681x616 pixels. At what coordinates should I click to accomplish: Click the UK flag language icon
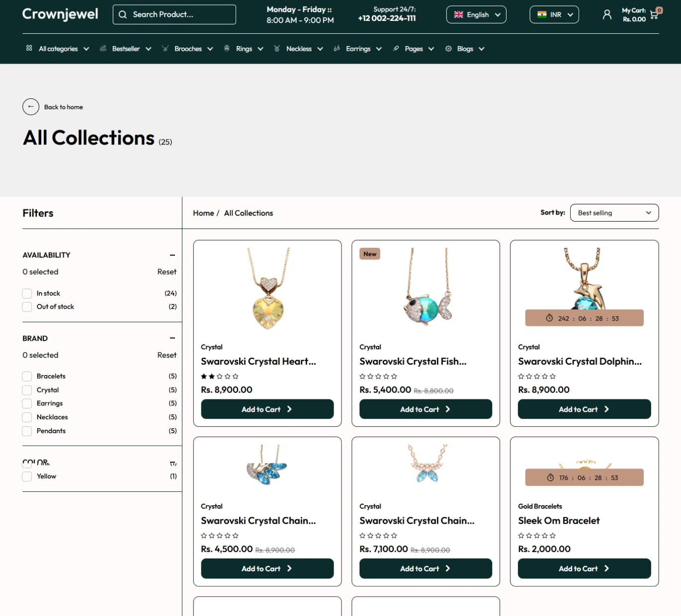458,15
